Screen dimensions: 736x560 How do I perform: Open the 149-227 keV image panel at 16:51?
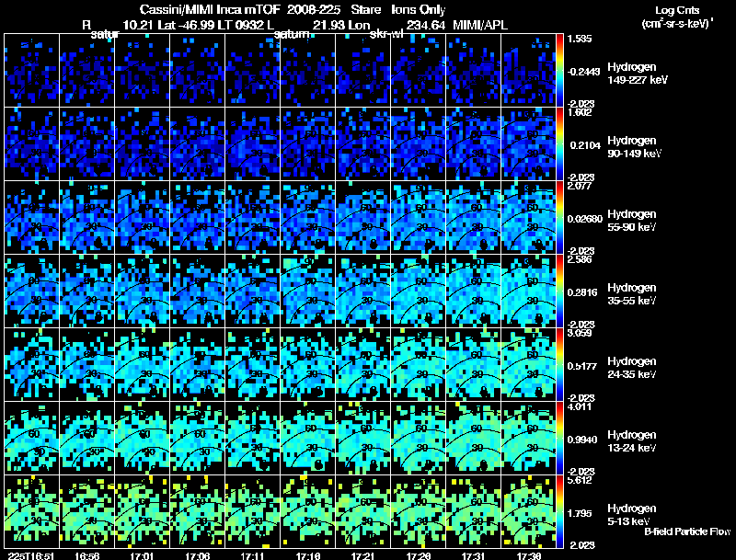(x=31, y=71)
